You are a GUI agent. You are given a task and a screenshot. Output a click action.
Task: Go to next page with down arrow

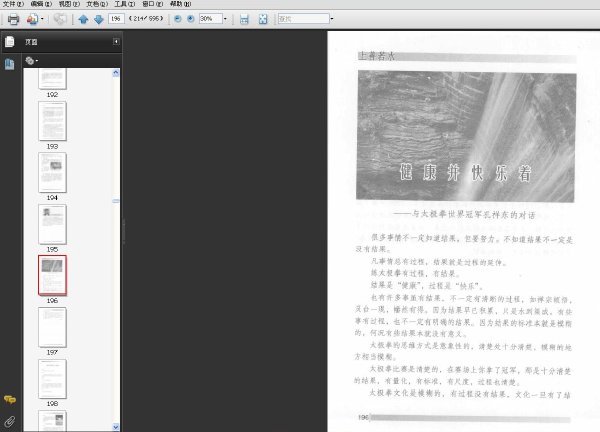click(98, 19)
